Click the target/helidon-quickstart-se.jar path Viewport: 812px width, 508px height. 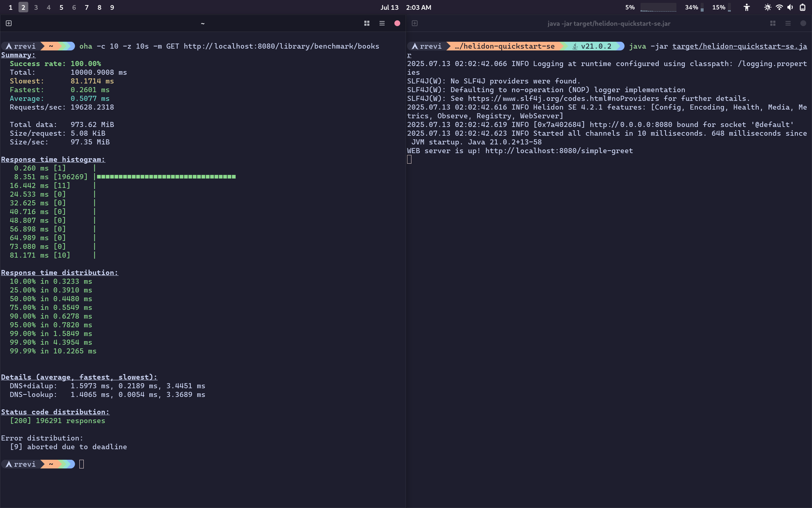coord(739,46)
